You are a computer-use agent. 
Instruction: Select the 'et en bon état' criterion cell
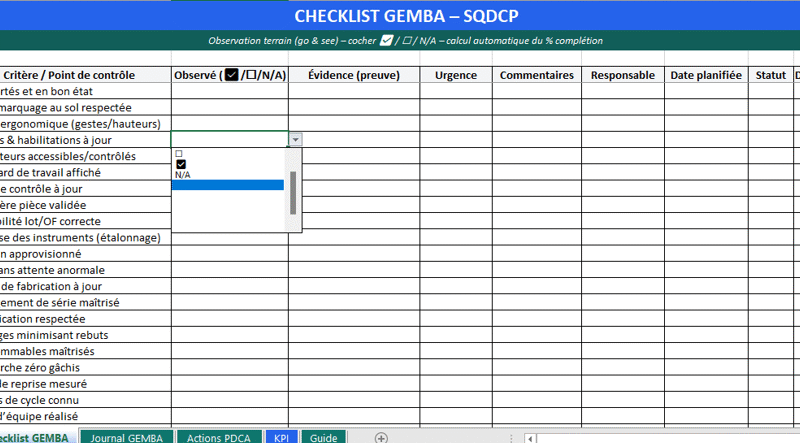[x=85, y=91]
